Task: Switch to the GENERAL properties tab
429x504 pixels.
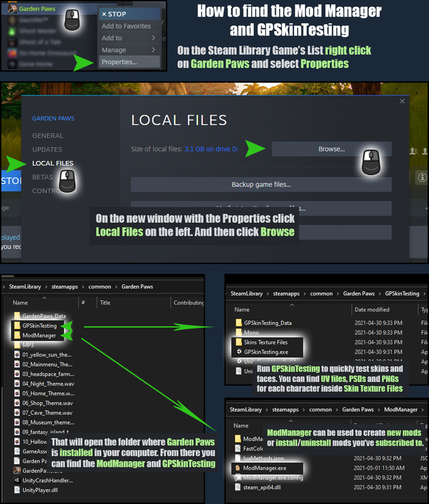Action: pyautogui.click(x=48, y=135)
